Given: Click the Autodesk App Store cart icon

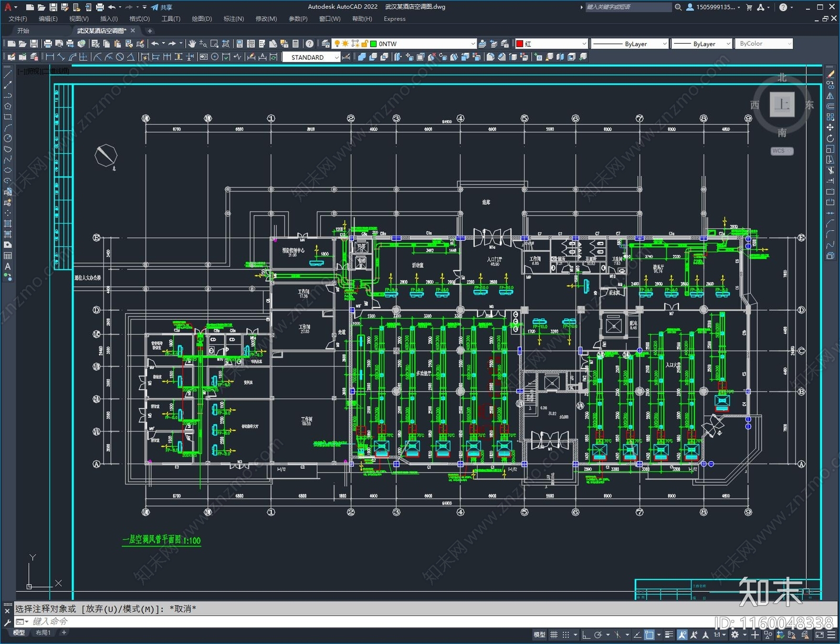Looking at the screenshot, I should pyautogui.click(x=749, y=7).
